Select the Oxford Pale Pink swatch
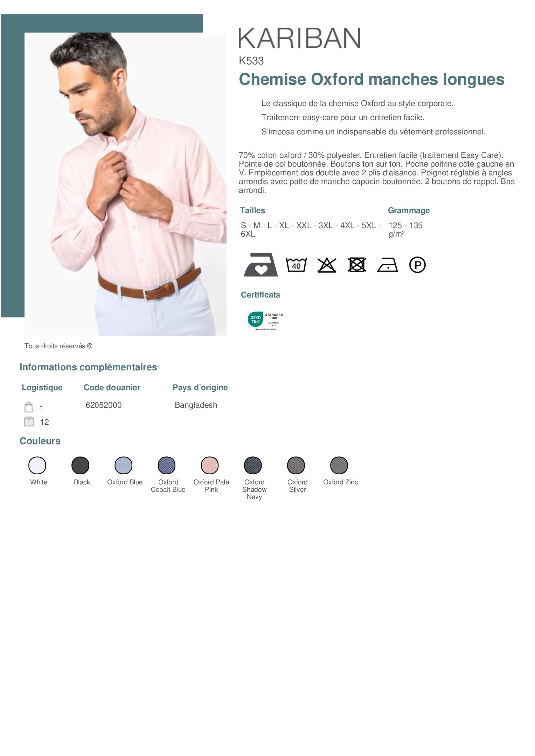The image size is (535, 756). (210, 465)
